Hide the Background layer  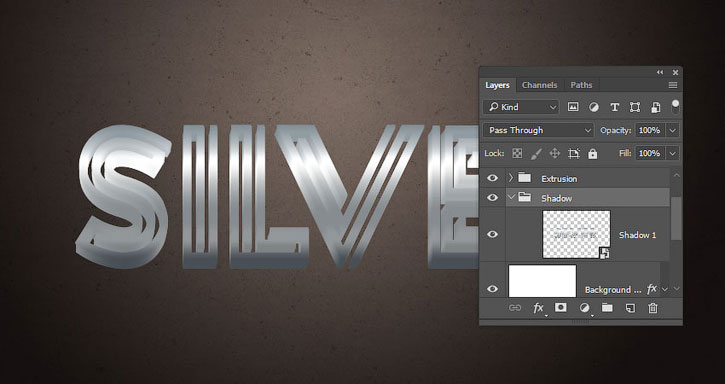click(493, 289)
